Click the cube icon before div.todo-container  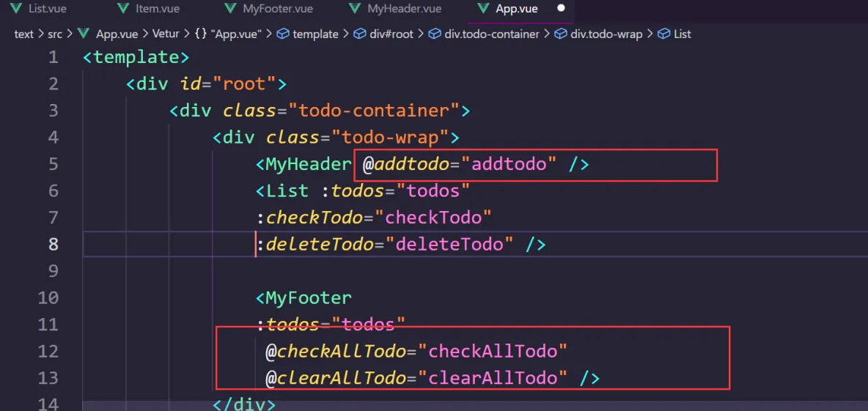coord(435,34)
